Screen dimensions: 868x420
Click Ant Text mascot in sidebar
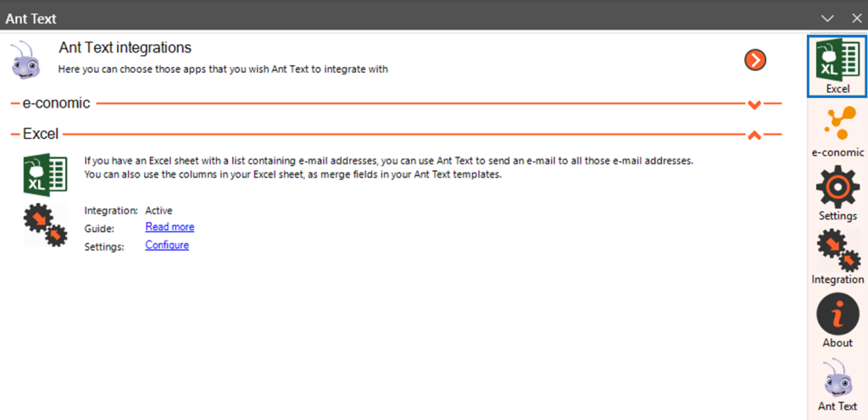[x=837, y=384]
